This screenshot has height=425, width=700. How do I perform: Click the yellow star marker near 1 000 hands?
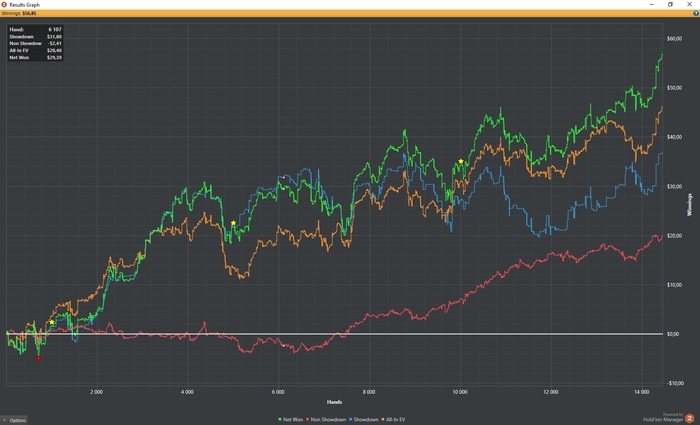pyautogui.click(x=52, y=322)
